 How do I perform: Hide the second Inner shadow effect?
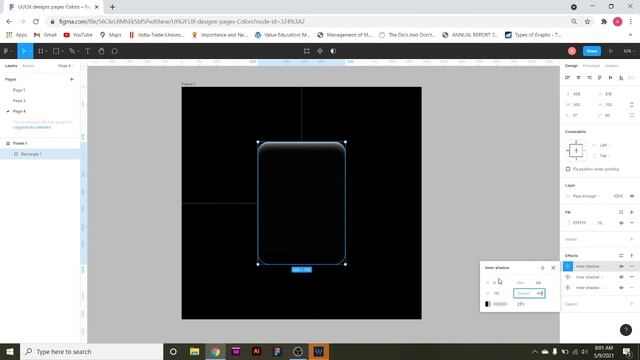pos(621,277)
